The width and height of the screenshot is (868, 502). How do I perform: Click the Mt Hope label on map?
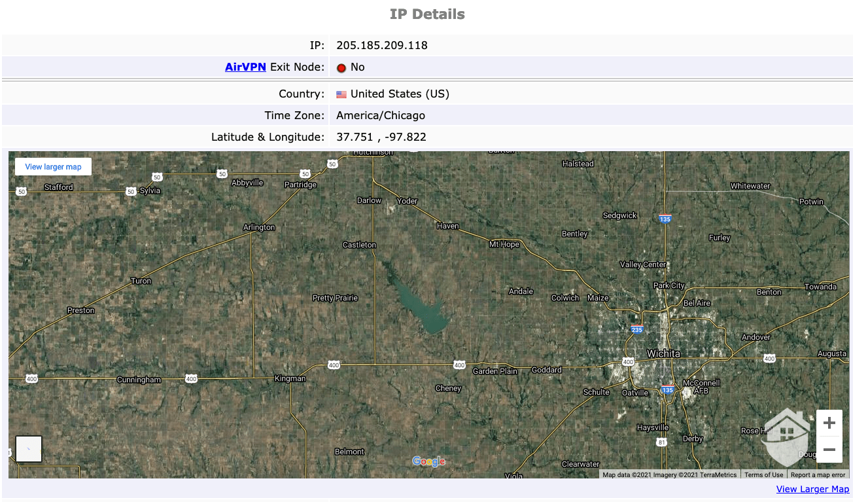504,244
